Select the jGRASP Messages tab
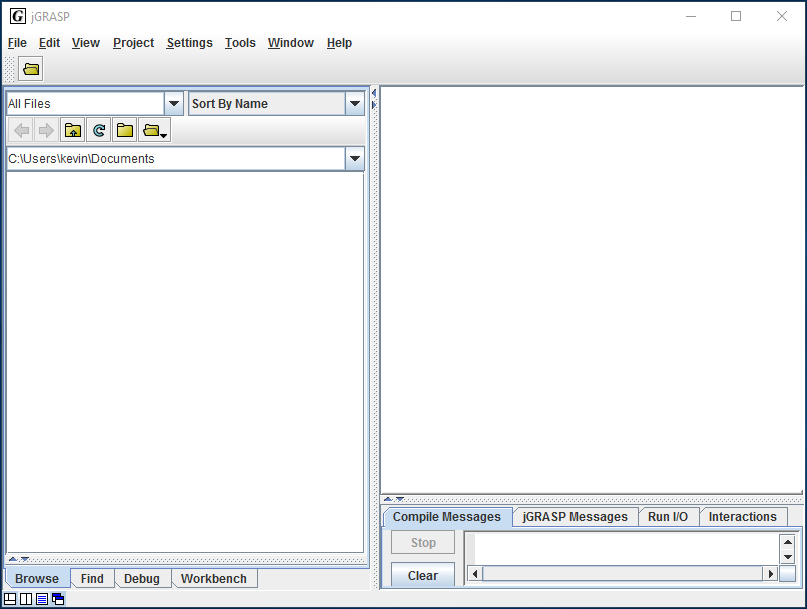The width and height of the screenshot is (807, 609). click(575, 517)
